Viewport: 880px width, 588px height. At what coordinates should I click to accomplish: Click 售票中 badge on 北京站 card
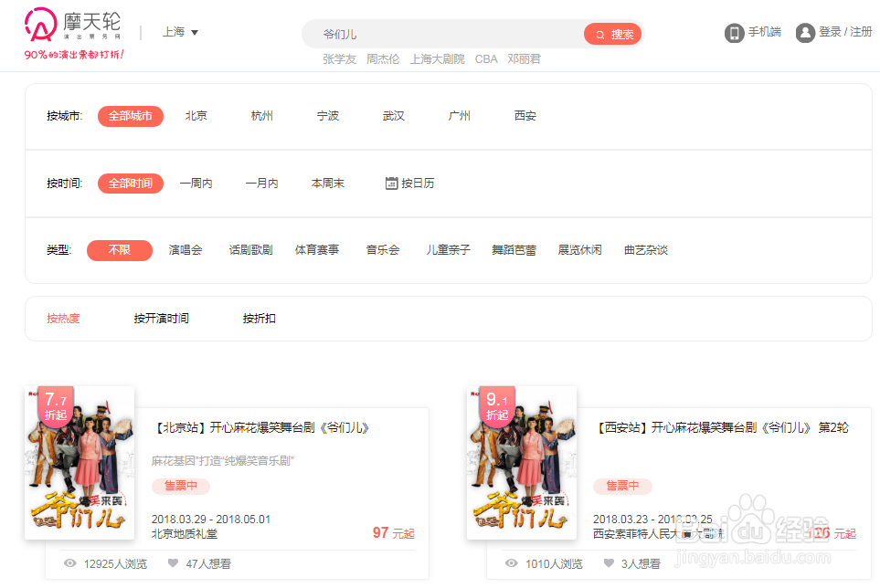(181, 486)
